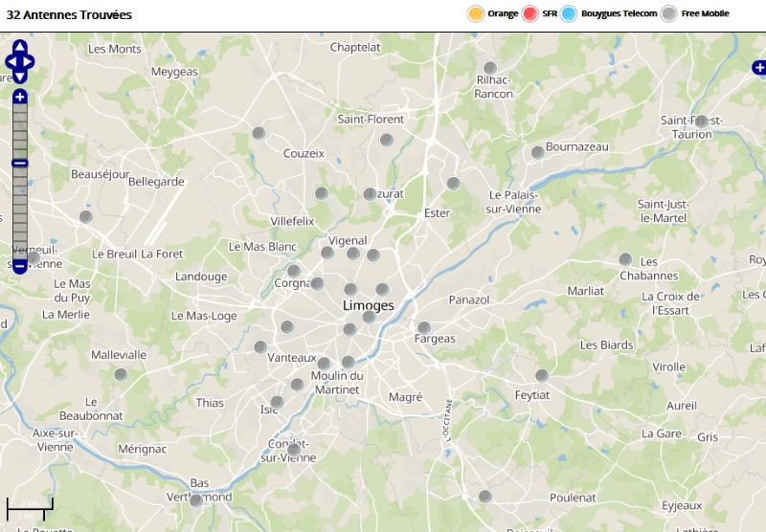Pan the map right with the east arrow
766x532 pixels.
29,62
